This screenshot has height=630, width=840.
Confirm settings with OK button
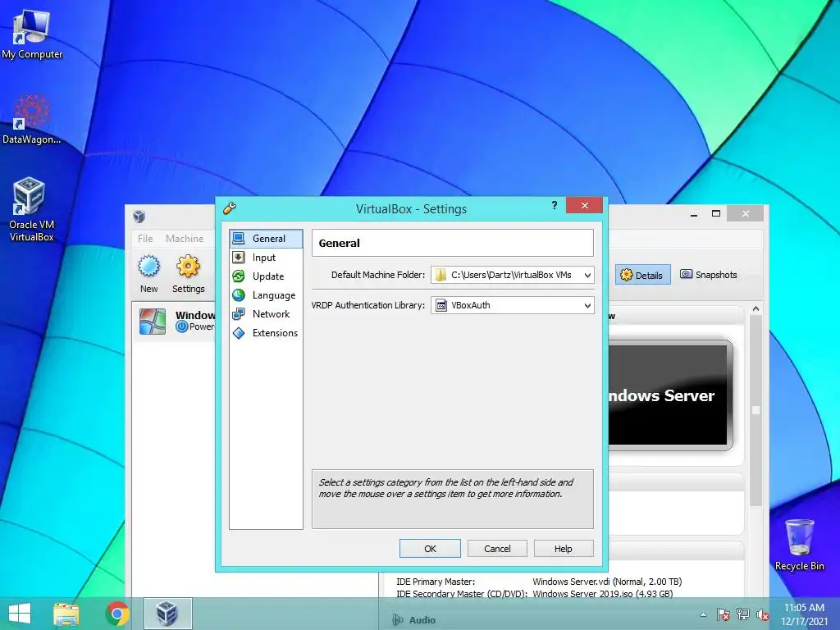point(430,549)
